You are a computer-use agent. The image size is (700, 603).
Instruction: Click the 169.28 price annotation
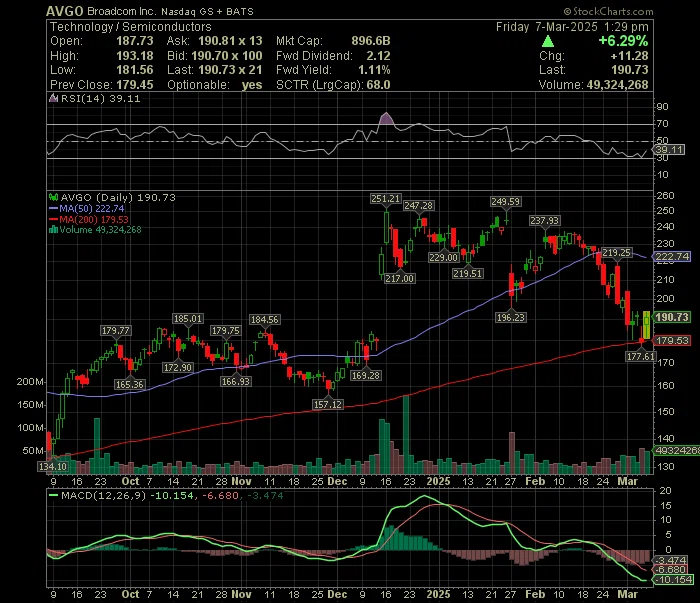point(366,375)
